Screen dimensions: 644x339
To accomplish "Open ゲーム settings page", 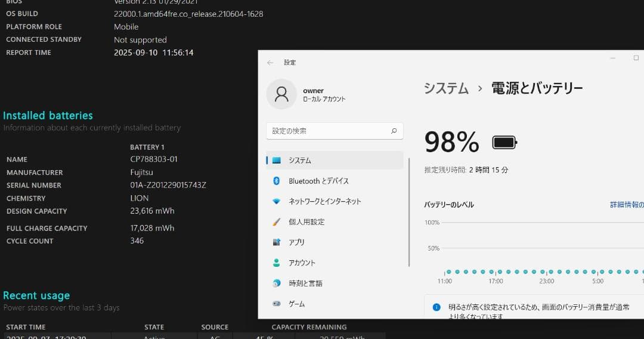I will pyautogui.click(x=335, y=304).
